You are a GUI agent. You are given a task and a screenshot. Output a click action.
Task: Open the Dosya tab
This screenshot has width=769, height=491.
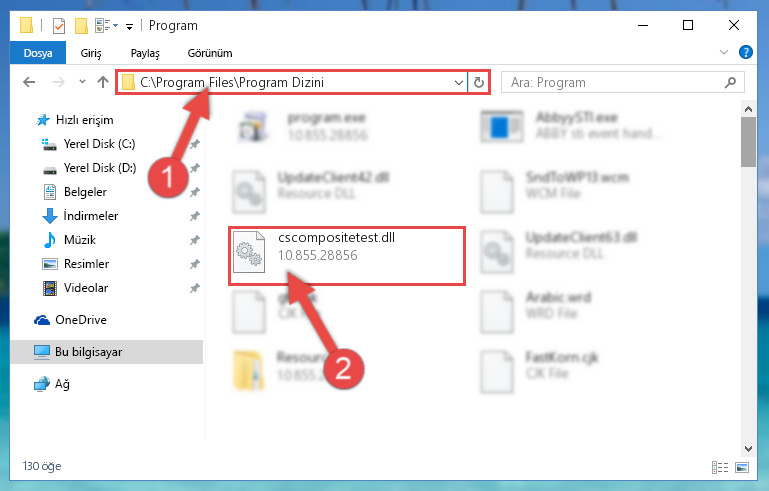pos(38,53)
